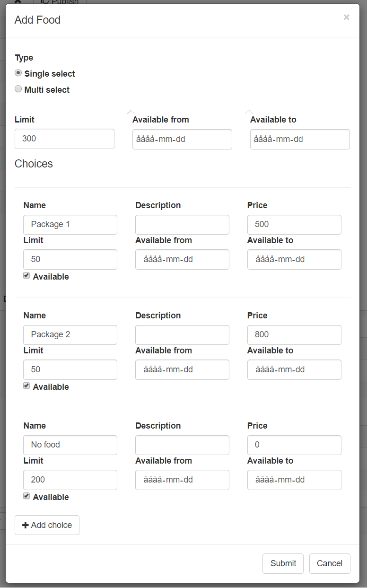Toggle Available checkbox for Package 2
The image size is (367, 588).
27,386
